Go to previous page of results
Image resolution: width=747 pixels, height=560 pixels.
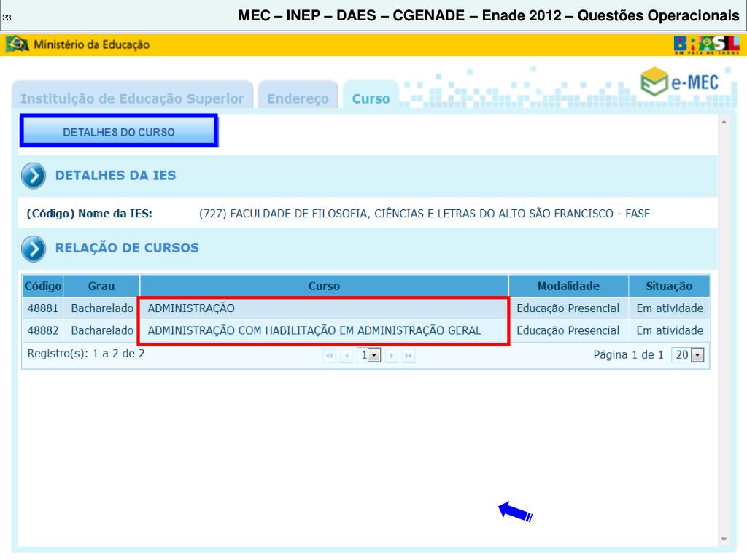347,355
